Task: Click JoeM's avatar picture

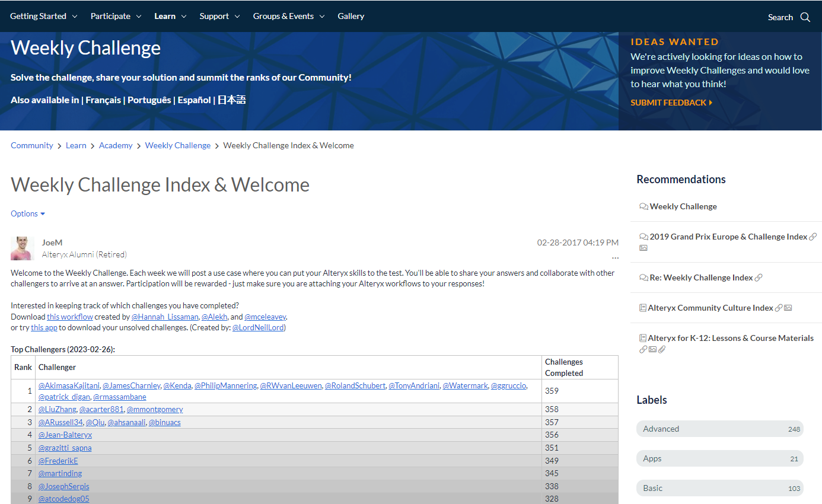Action: [23, 248]
